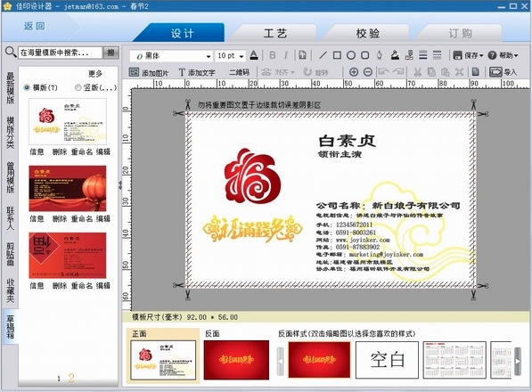Open the 10 pt font size dropdown
This screenshot has height=392, width=532.
tap(231, 56)
